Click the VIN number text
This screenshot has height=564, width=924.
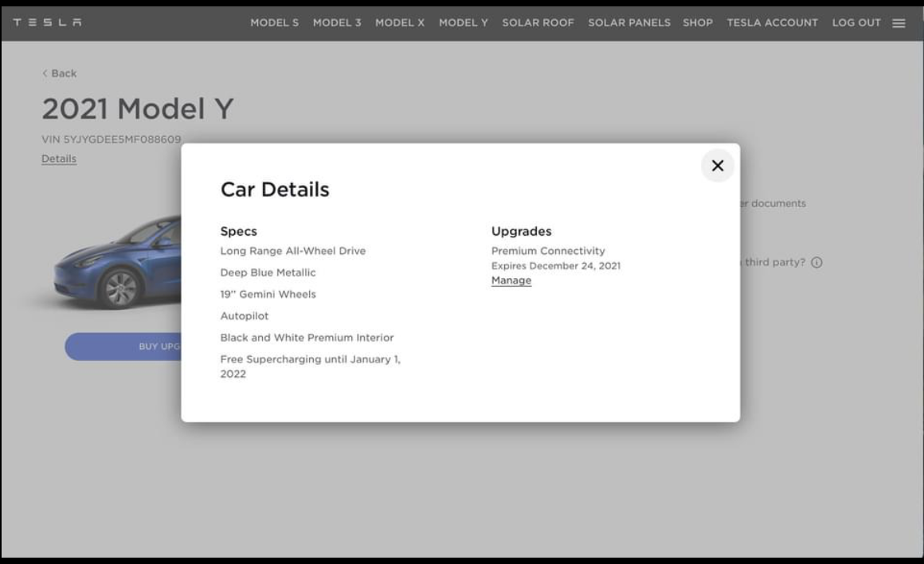click(x=111, y=139)
